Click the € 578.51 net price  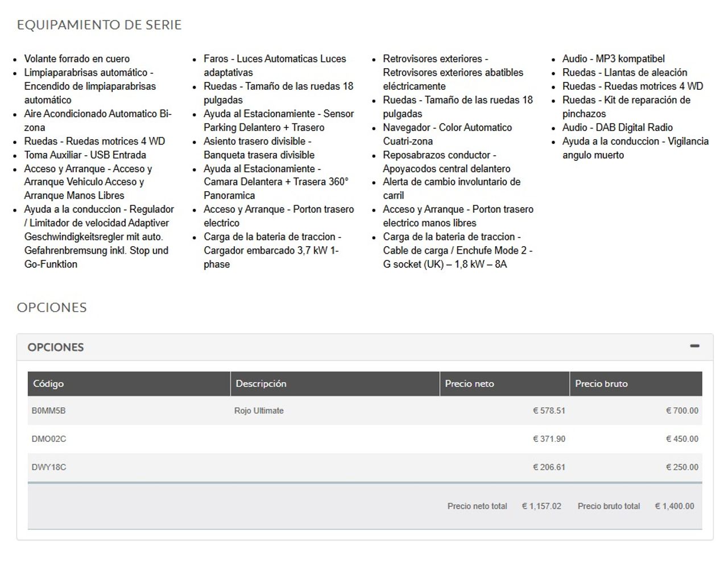[x=549, y=411]
